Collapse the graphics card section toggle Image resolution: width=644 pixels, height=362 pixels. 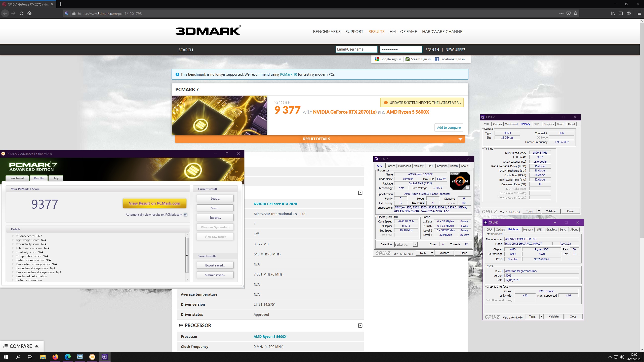[360, 193]
